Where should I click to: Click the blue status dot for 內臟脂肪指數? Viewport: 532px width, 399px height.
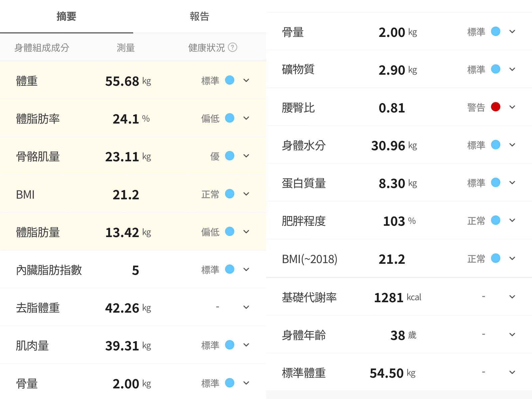[229, 269]
